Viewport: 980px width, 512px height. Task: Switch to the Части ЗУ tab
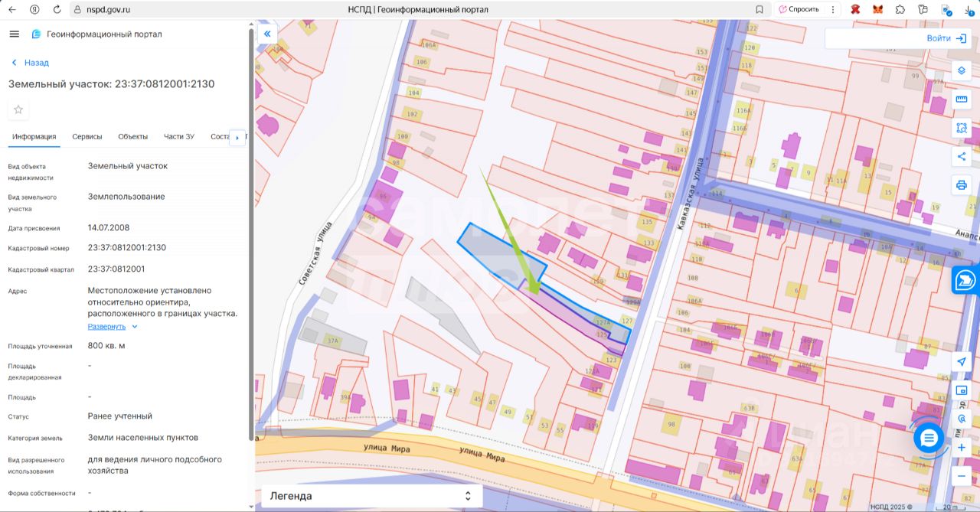(179, 136)
